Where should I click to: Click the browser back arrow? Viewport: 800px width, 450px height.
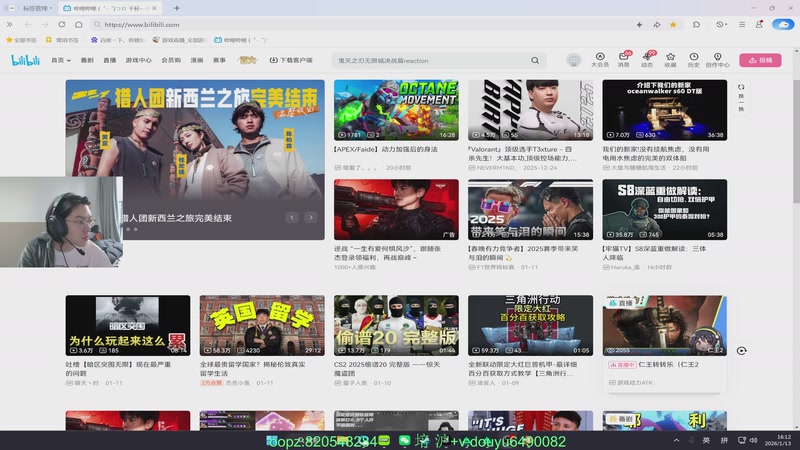28,24
